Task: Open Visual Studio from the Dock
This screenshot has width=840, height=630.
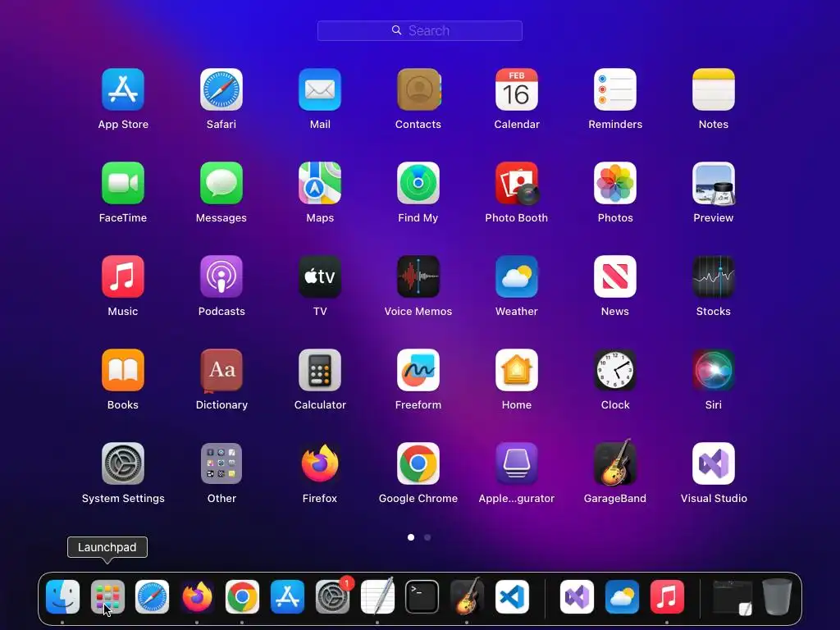Action: (577, 597)
